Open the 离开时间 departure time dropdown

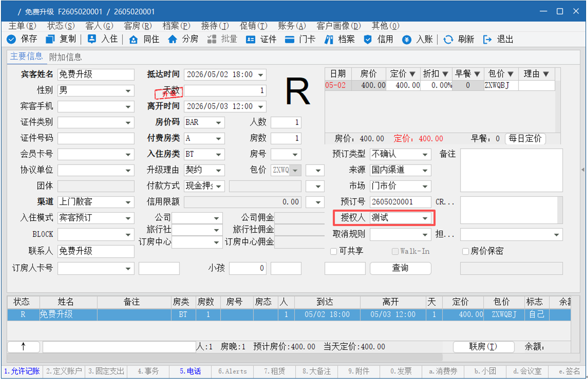[261, 106]
